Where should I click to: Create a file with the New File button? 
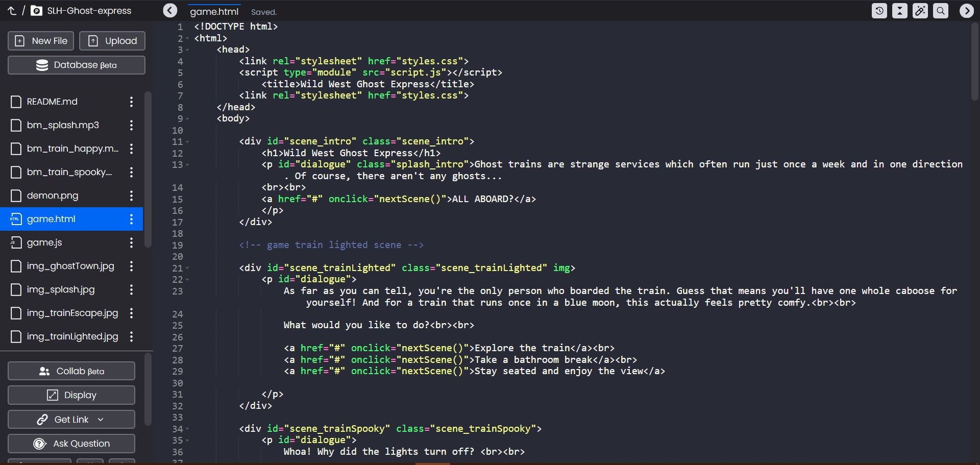point(41,41)
